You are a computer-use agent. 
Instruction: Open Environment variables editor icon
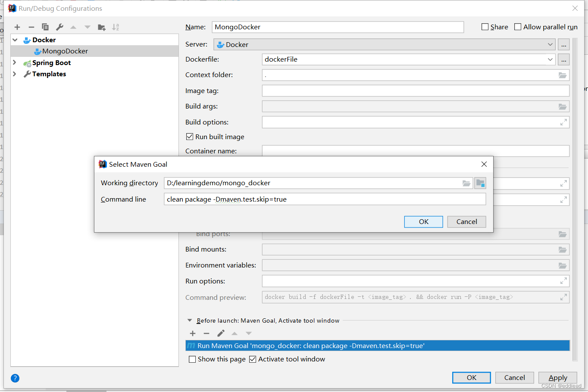563,265
